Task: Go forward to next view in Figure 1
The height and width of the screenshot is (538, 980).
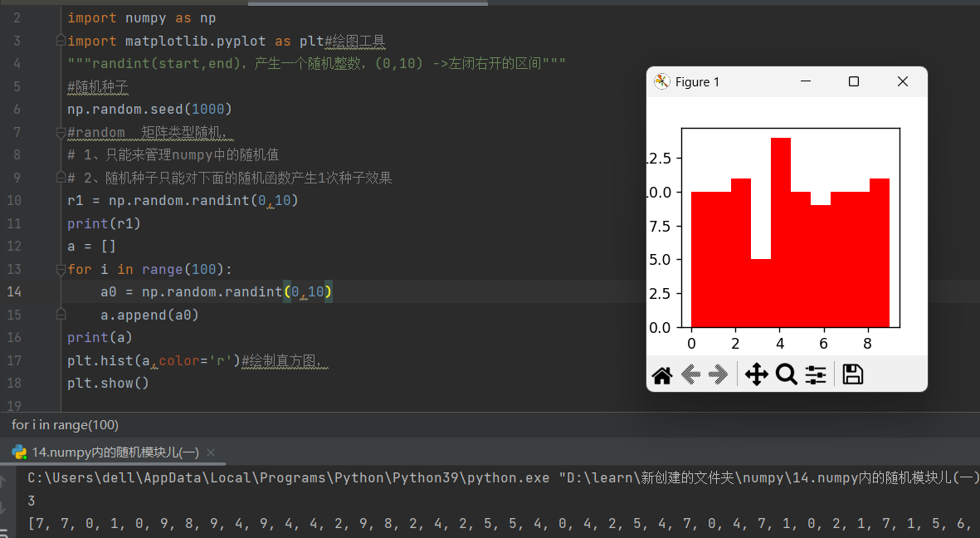Action: tap(718, 374)
